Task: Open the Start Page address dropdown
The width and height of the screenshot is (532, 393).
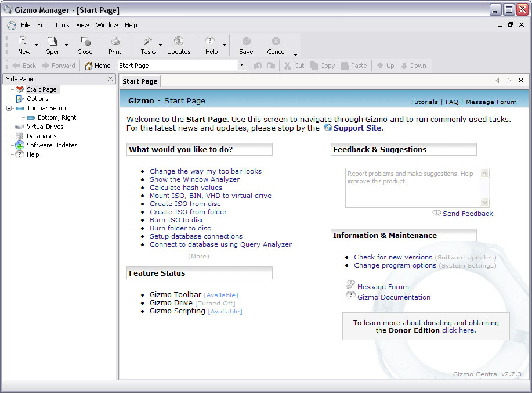Action: pos(241,65)
